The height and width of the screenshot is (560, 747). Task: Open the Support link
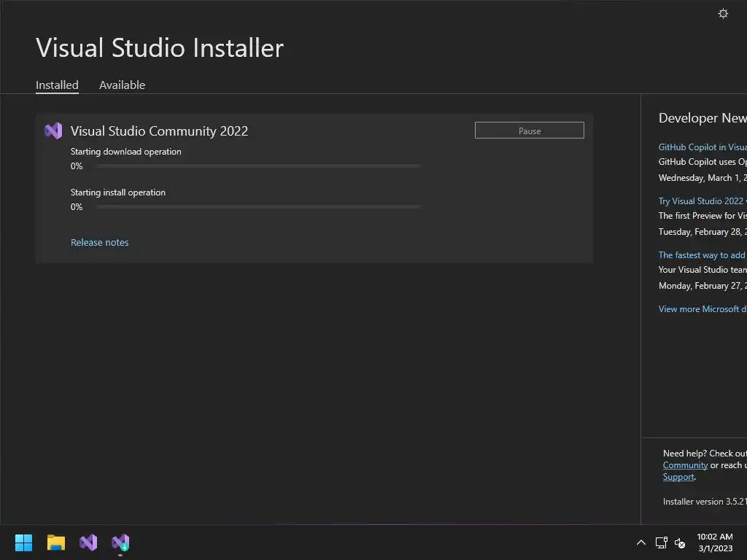(x=678, y=477)
